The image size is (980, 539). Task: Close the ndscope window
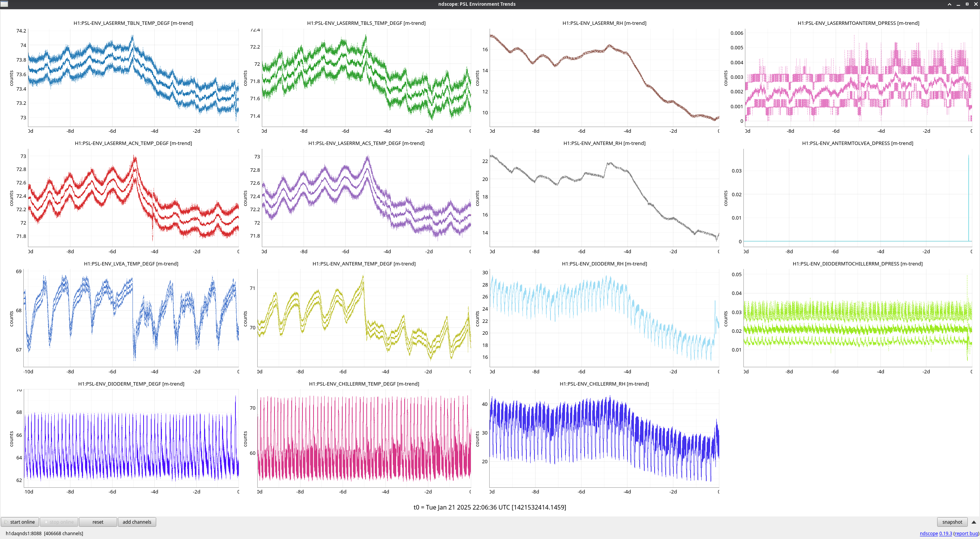tap(976, 4)
